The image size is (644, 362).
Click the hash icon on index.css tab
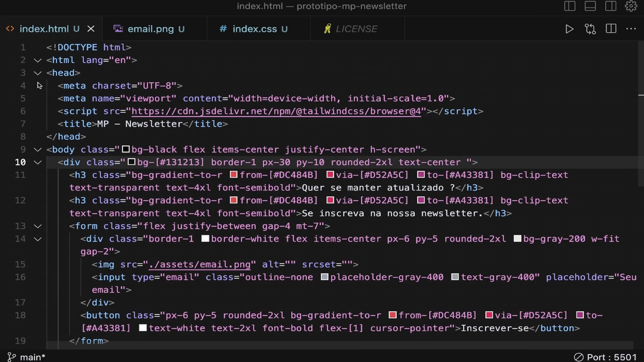click(x=223, y=29)
